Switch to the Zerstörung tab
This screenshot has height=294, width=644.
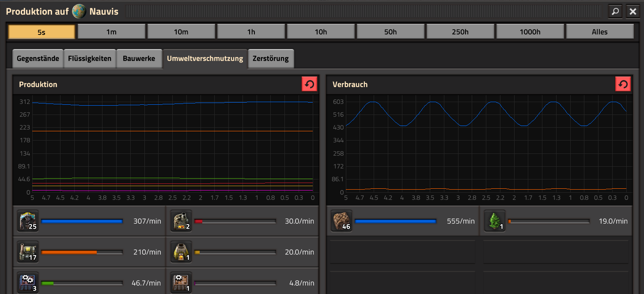[270, 58]
